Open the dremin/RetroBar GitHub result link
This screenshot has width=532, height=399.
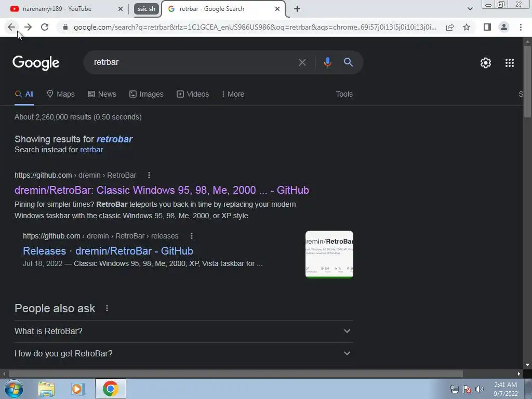pos(162,190)
